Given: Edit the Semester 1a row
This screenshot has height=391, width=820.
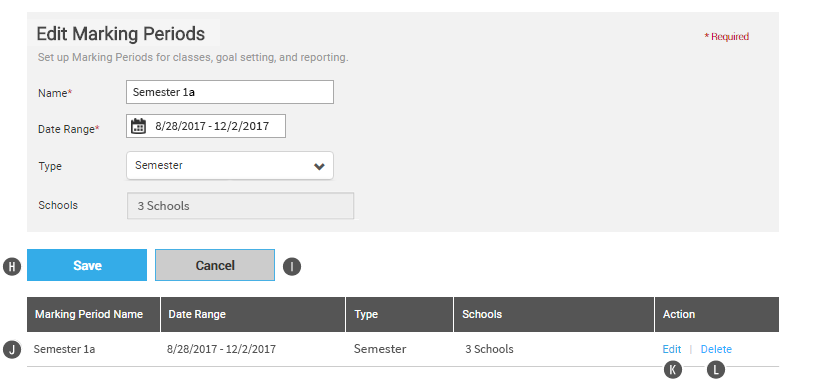Looking at the screenshot, I should point(671,349).
